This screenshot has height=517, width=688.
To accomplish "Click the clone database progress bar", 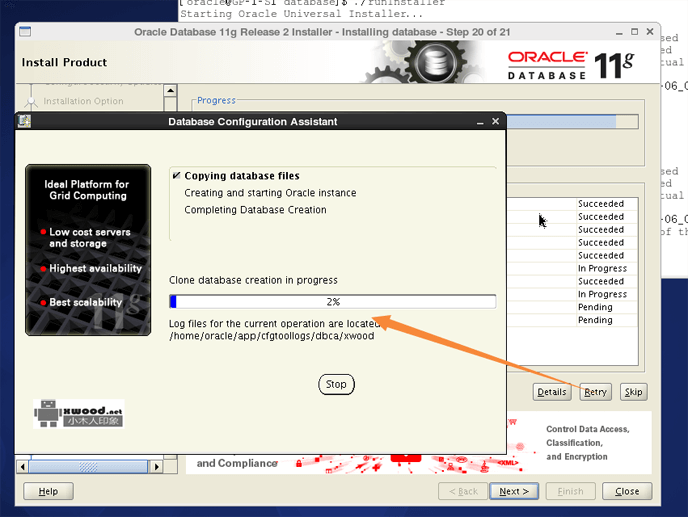I will (x=333, y=301).
